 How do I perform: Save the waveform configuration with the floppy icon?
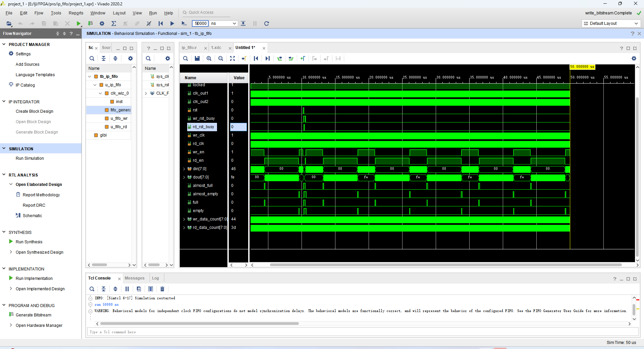click(x=197, y=58)
